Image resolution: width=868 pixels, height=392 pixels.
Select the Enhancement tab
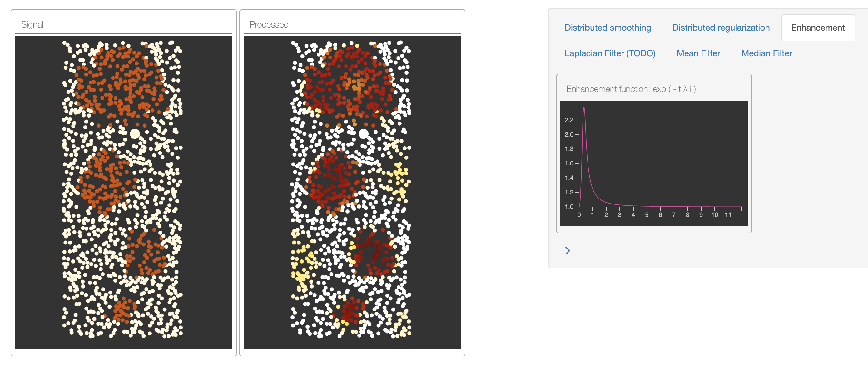[817, 28]
